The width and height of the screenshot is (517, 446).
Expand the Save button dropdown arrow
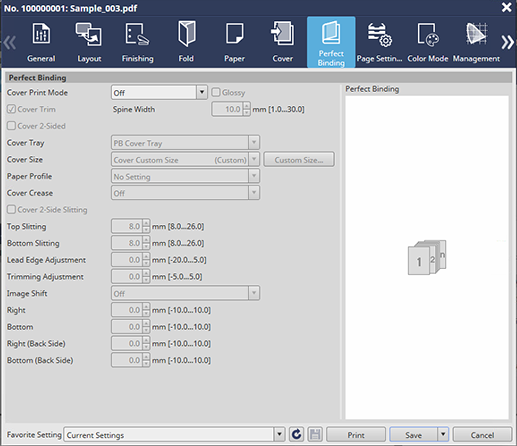[443, 434]
